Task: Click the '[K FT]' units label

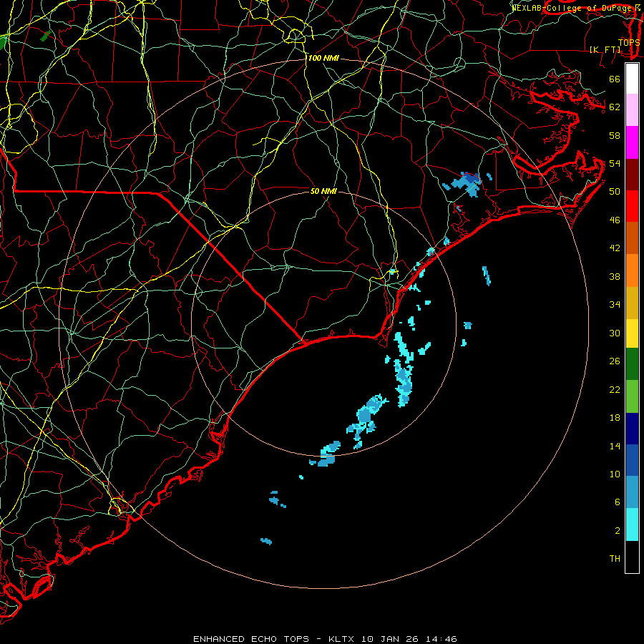Action: [605, 49]
